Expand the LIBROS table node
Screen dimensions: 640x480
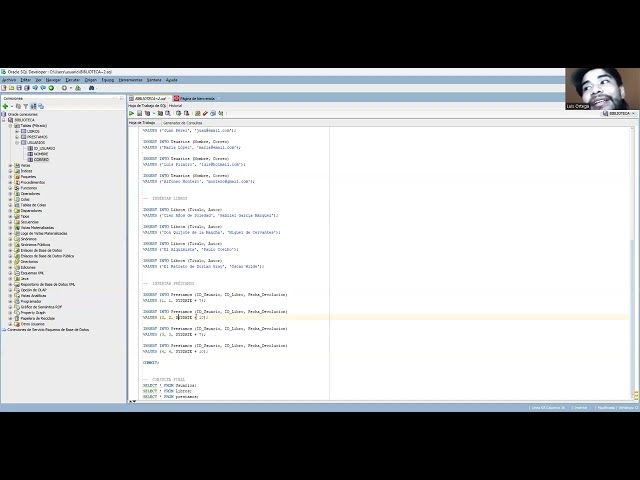pyautogui.click(x=17, y=131)
